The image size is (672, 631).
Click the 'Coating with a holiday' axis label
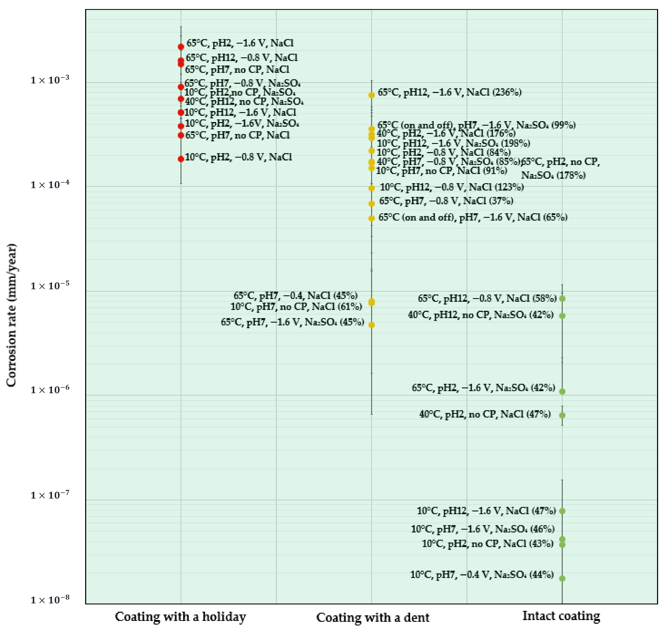(181, 616)
